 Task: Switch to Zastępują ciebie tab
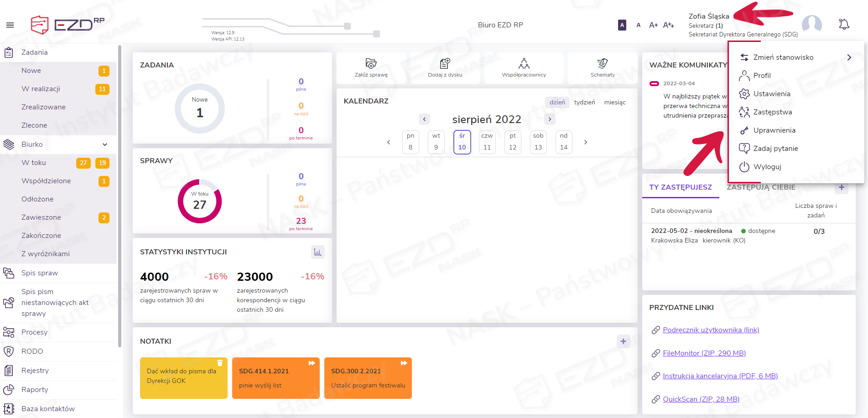(761, 187)
